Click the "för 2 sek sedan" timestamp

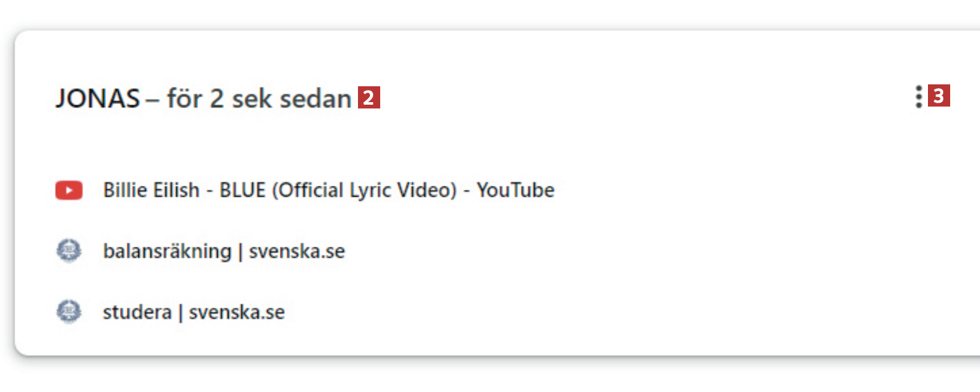coord(259,98)
